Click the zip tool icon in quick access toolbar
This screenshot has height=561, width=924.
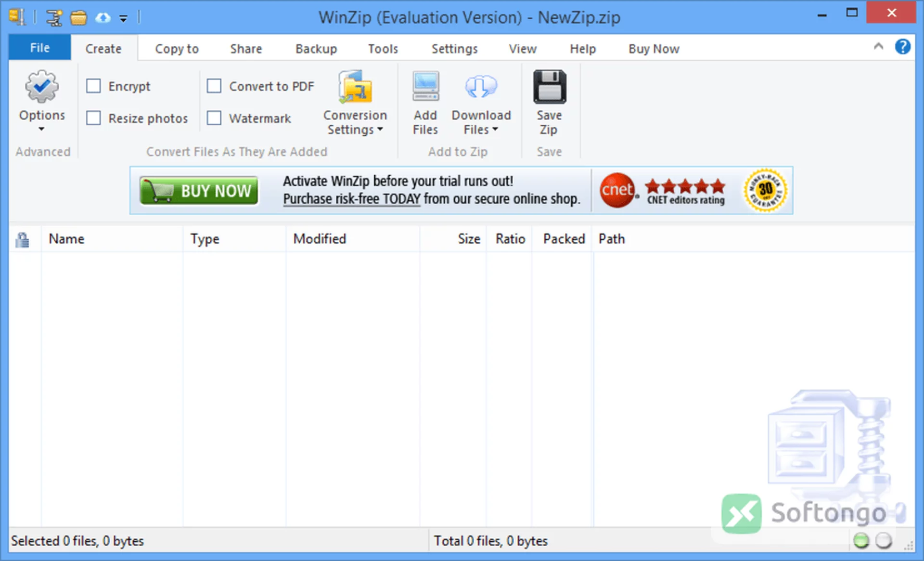click(54, 18)
